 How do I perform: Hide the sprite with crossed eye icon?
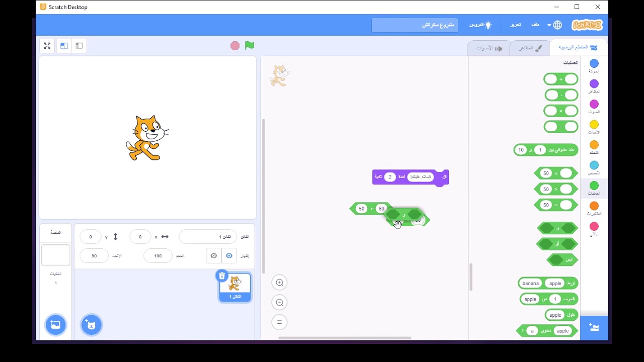[x=214, y=255]
